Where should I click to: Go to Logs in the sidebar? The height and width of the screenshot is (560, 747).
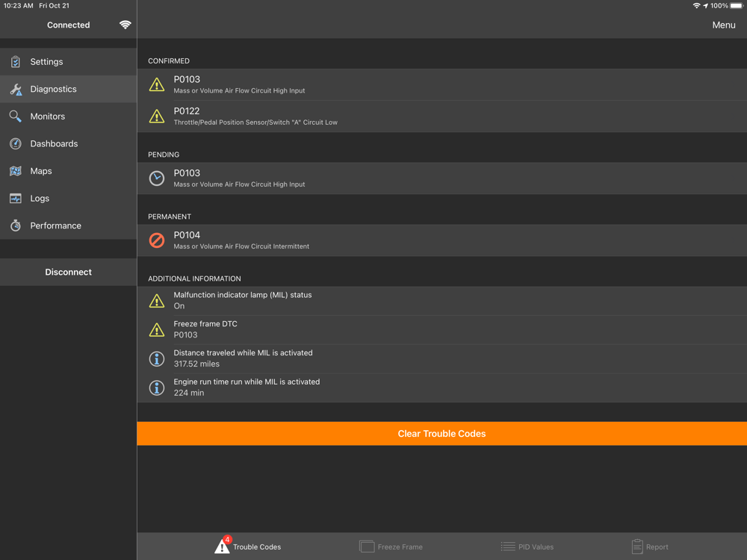click(68, 199)
